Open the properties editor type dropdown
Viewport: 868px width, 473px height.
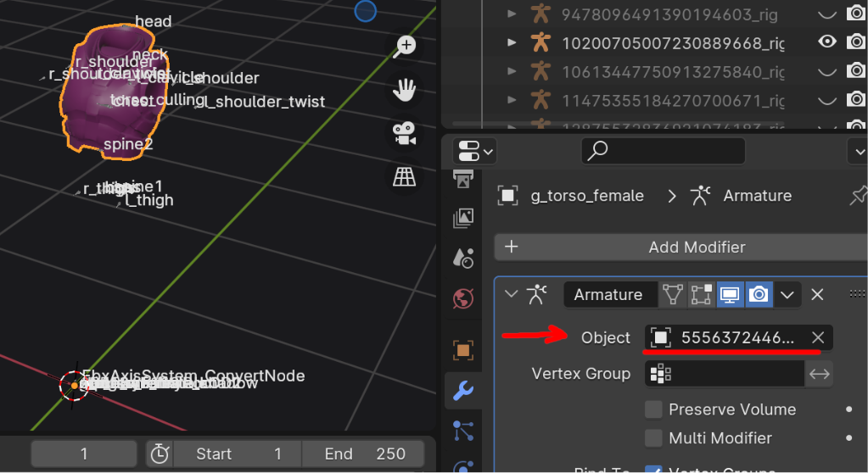(x=474, y=151)
